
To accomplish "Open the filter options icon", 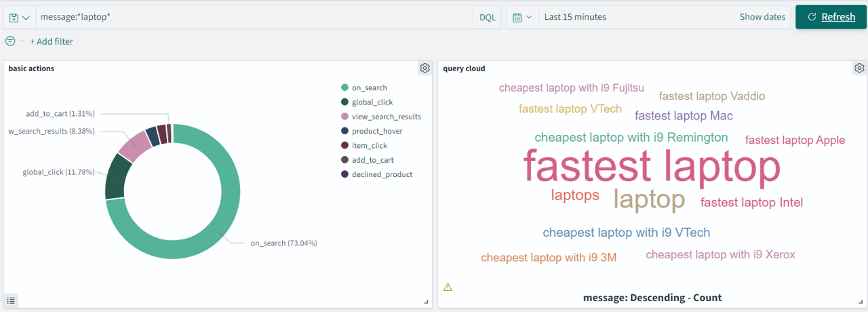I will (x=10, y=41).
